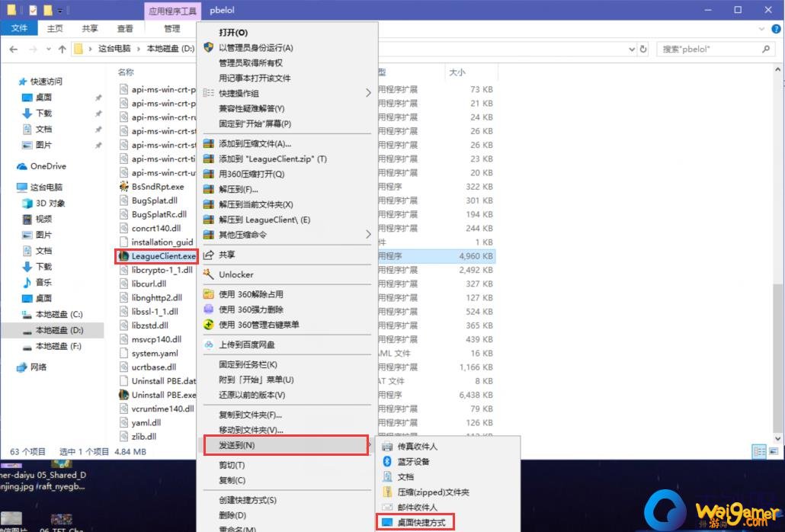Screen dimensions: 785x532
Task: Click the search magnifier icon
Action: pos(766,49)
